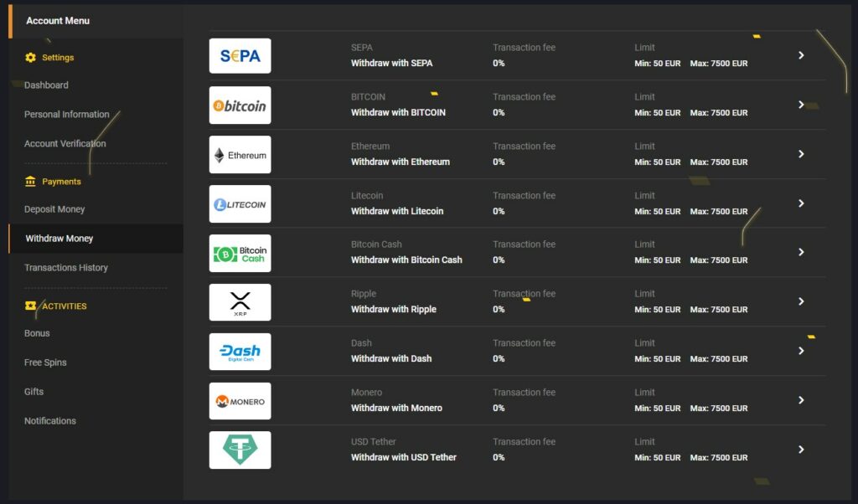Click the Bitcoin Cash logo
Screen dimensions: 858x504
[x=240, y=254]
